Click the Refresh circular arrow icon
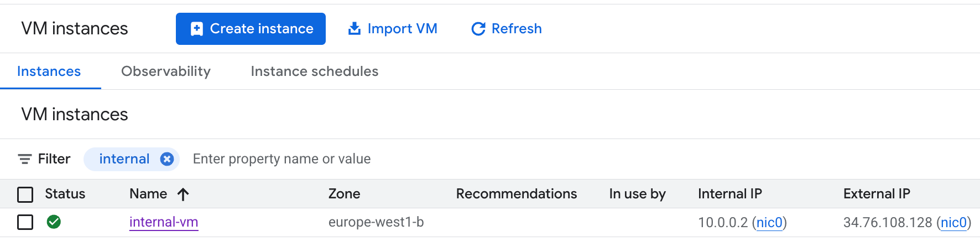 pos(478,29)
